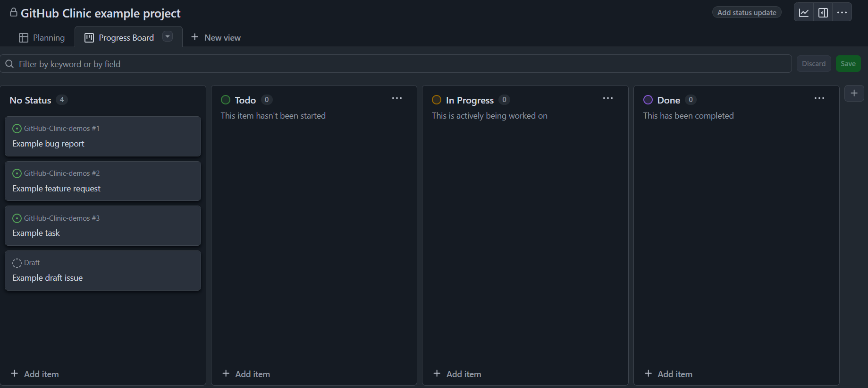Click the Done column heading
This screenshot has width=868, height=388.
[669, 100]
